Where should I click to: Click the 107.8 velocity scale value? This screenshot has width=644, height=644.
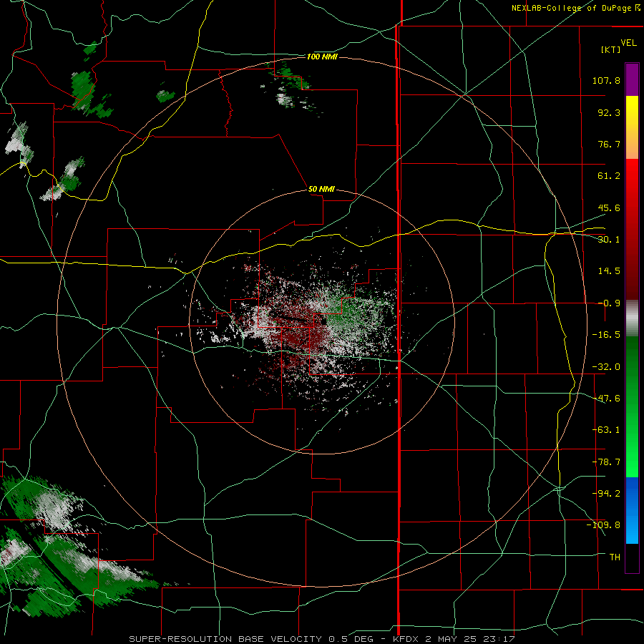tap(606, 80)
